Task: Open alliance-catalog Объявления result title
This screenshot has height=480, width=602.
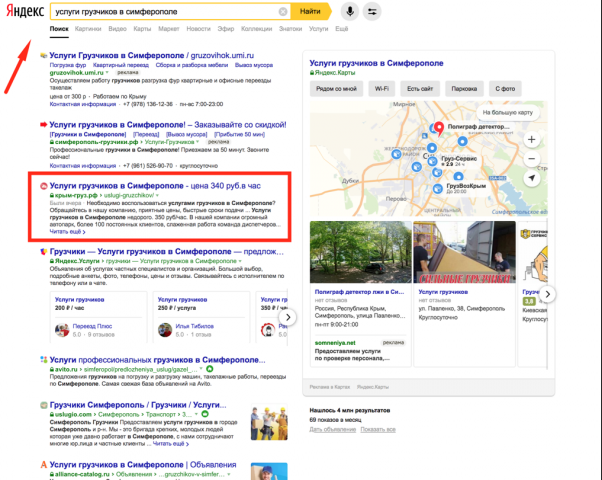Action: coord(143,465)
